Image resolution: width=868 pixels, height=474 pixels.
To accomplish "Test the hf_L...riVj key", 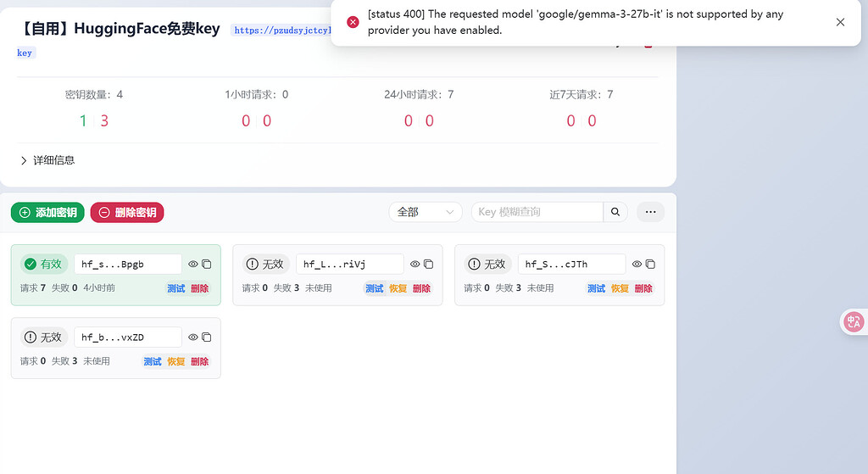I will point(374,288).
